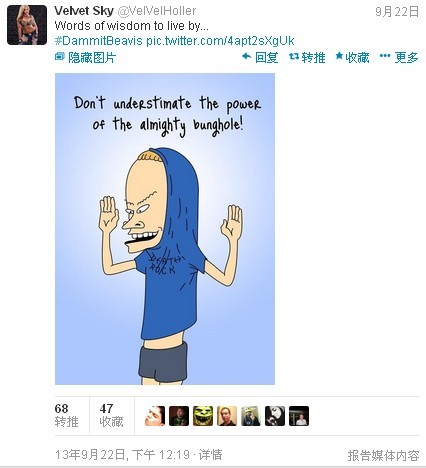
Task: Click the last avatar in the row
Action: [299, 416]
